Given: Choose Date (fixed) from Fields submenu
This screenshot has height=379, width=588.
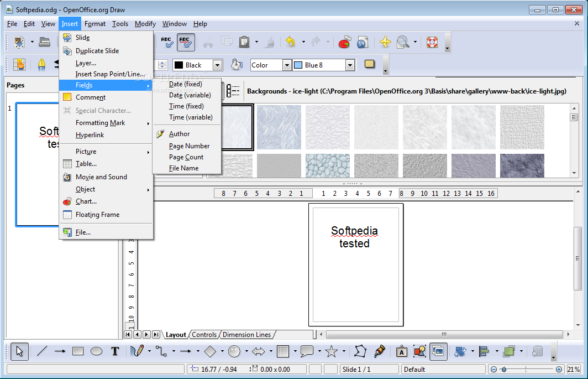Looking at the screenshot, I should 186,84.
